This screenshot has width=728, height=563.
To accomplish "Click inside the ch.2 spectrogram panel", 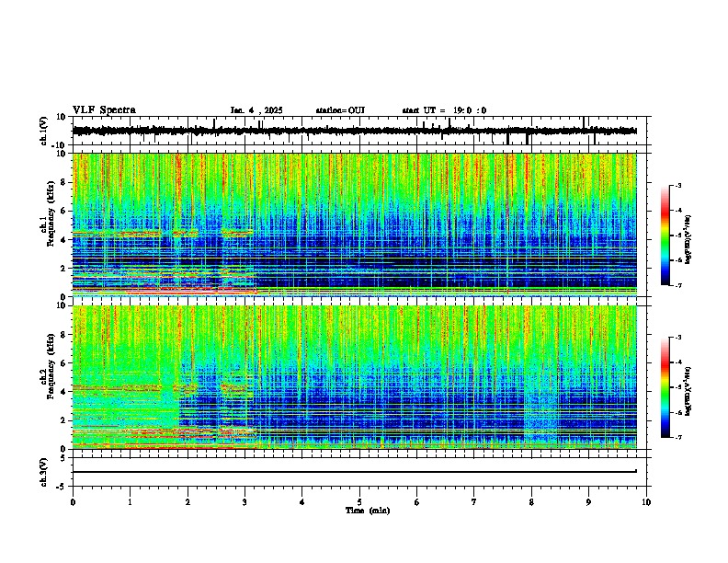I will pyautogui.click(x=354, y=377).
